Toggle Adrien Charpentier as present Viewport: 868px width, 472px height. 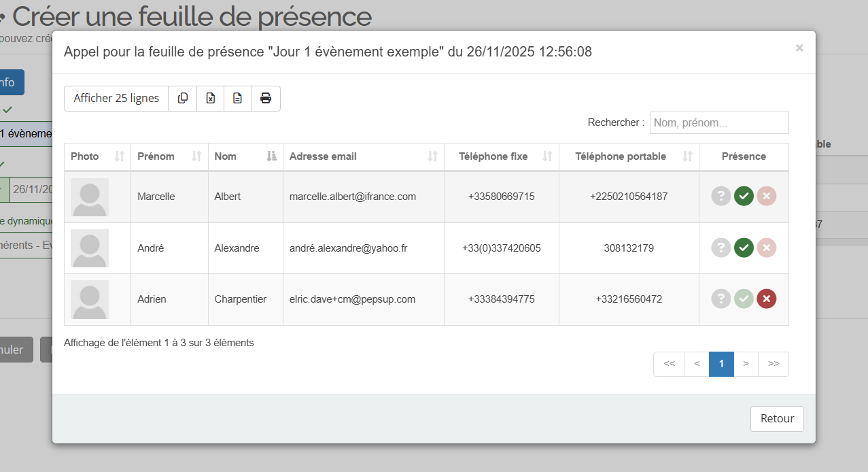tap(743, 299)
